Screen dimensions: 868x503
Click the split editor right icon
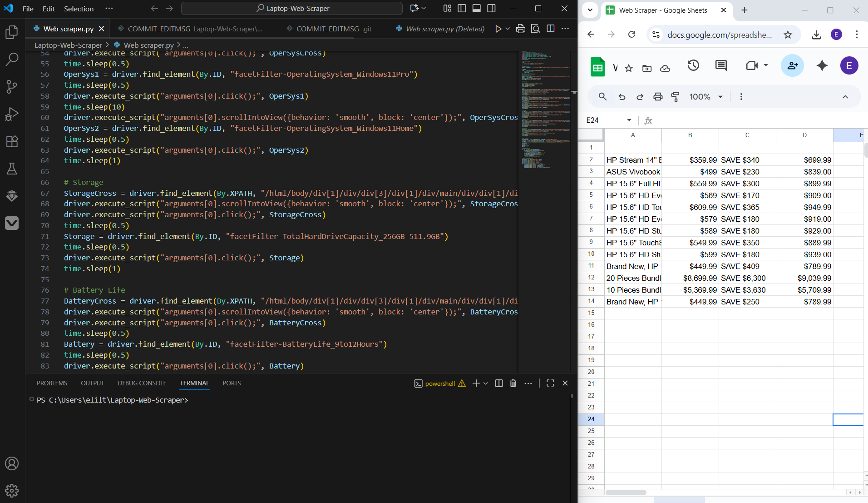pos(551,29)
